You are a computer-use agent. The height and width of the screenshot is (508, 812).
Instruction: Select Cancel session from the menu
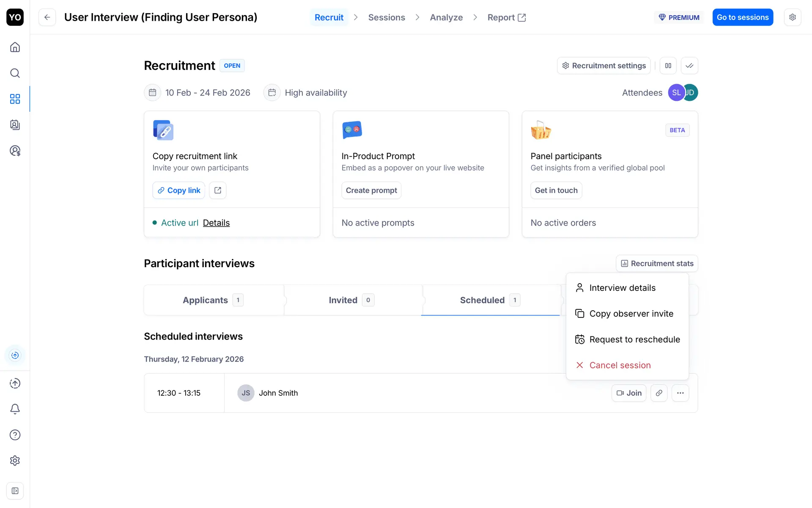(620, 365)
